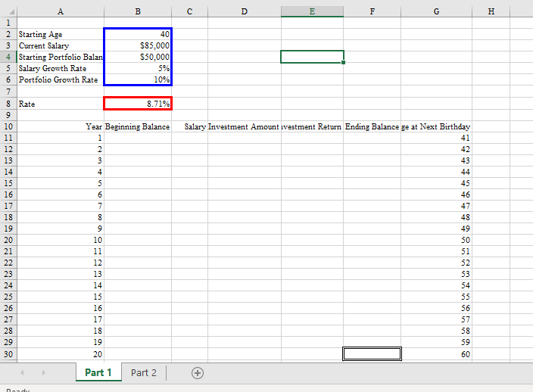Click the fill handle of cell E4
The image size is (533, 392).
(343, 63)
